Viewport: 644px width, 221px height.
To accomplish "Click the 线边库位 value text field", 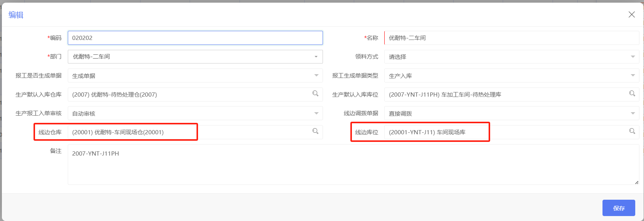I will click(511, 132).
